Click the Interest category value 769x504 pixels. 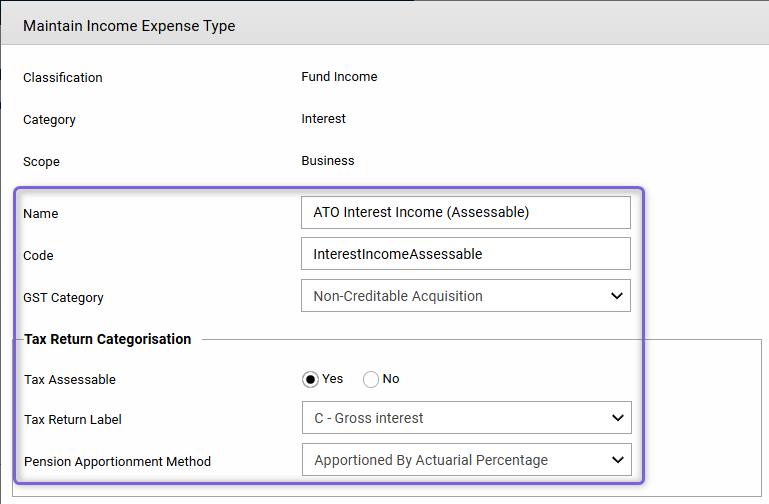323,119
